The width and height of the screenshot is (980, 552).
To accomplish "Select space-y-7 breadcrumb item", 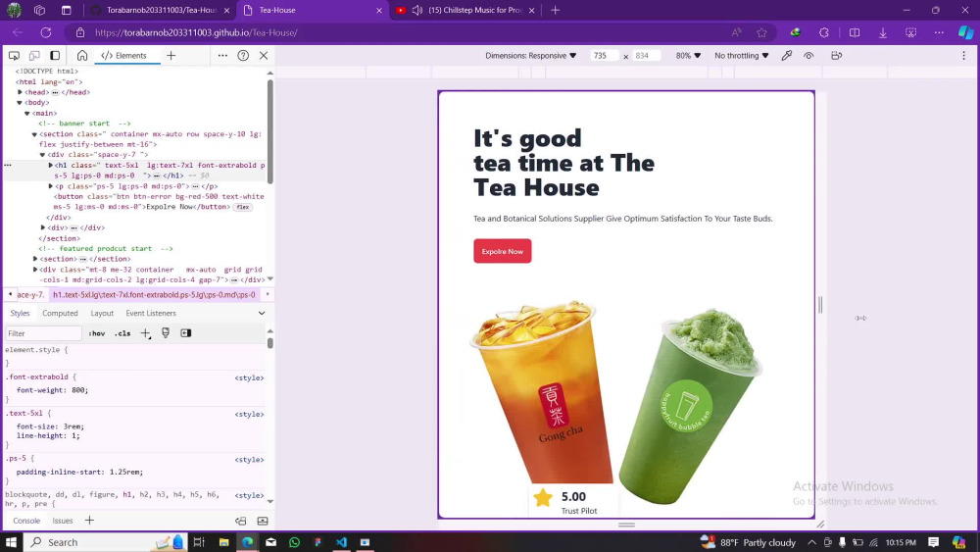I will pos(30,294).
